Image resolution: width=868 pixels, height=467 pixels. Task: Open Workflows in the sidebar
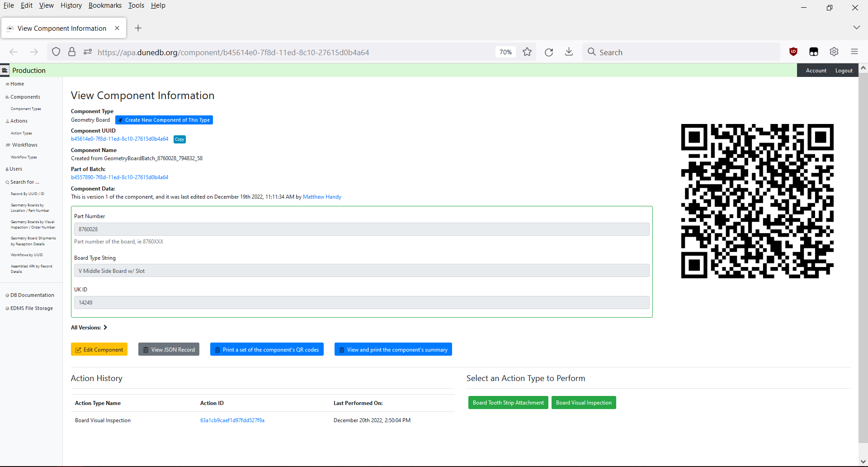click(x=25, y=145)
